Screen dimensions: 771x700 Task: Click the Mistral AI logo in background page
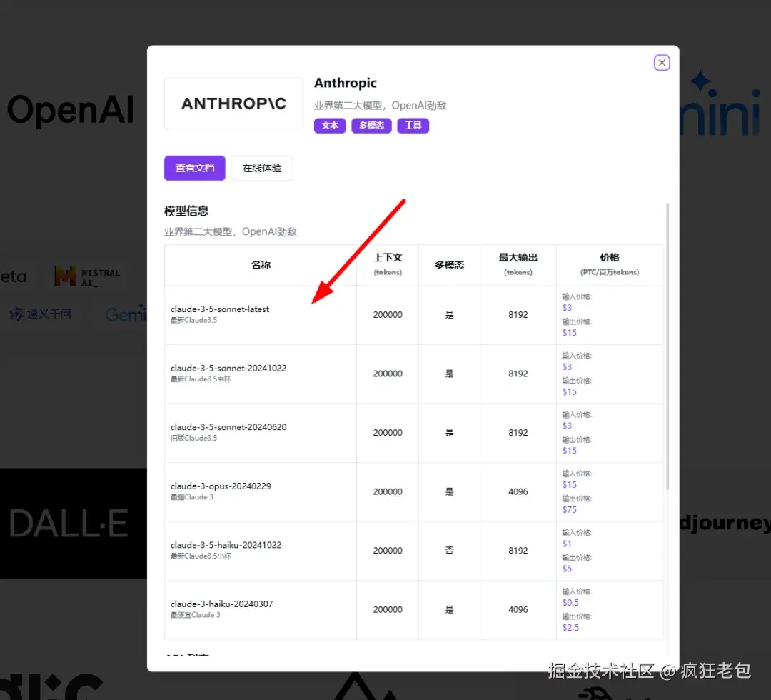(x=87, y=276)
